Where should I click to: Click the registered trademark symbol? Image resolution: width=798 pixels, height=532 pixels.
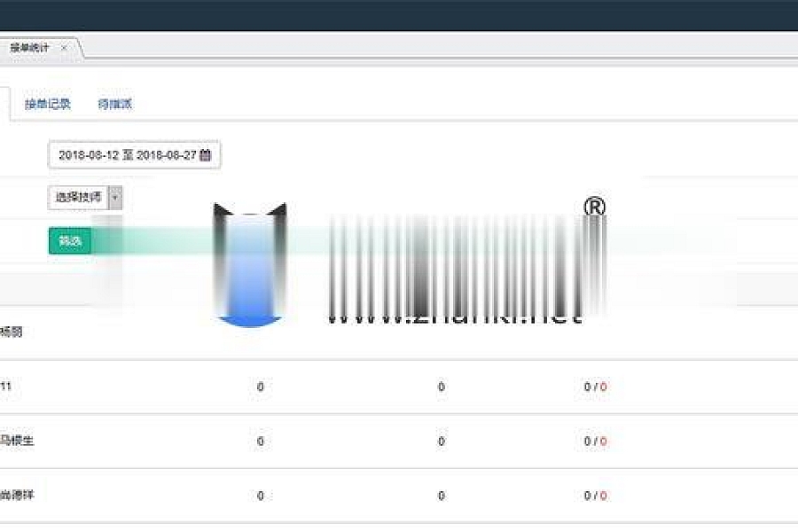(x=594, y=207)
